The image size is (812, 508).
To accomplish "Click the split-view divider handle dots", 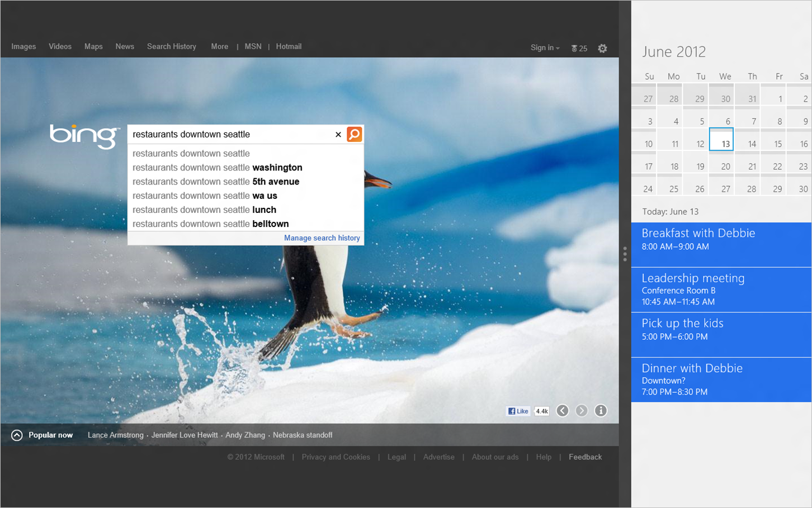I will (625, 254).
